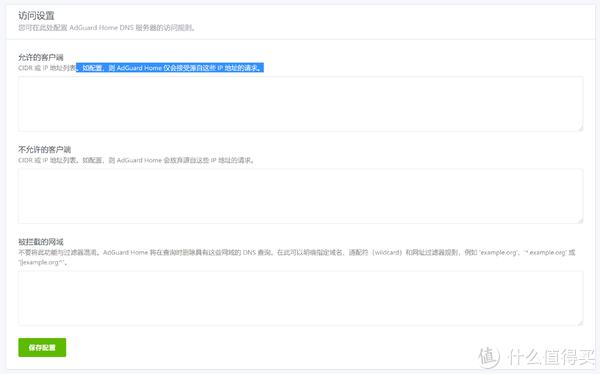Click the 被拦截的网域 text area

[301, 298]
